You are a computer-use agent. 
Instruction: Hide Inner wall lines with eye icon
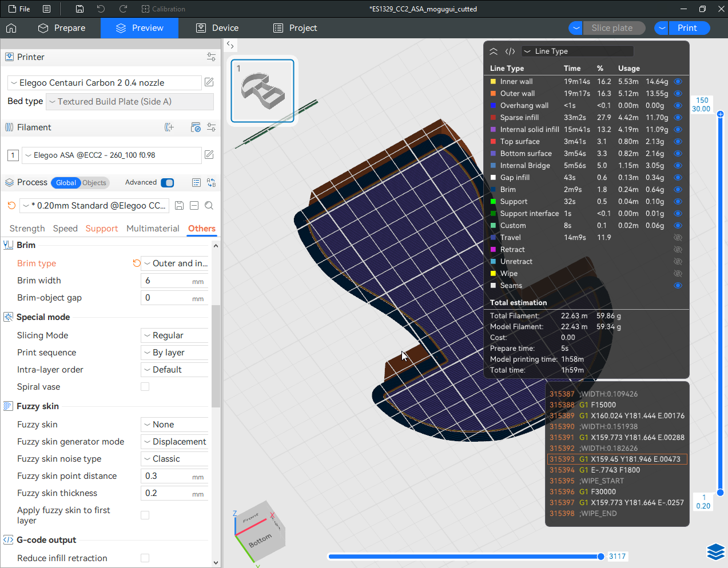(678, 82)
